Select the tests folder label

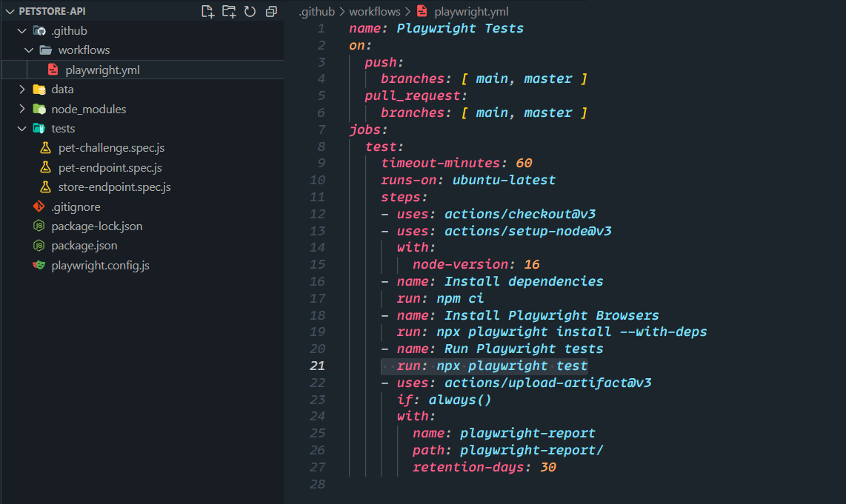tap(62, 129)
